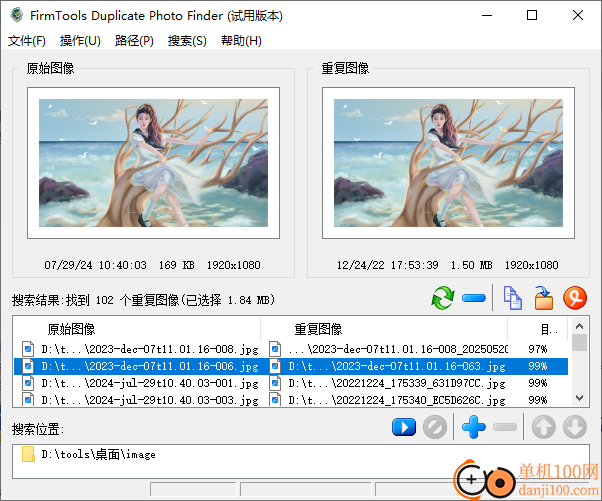
Task: Click duplicate 2023-dec-07t11.01.16-063.jpg
Action: point(397,366)
